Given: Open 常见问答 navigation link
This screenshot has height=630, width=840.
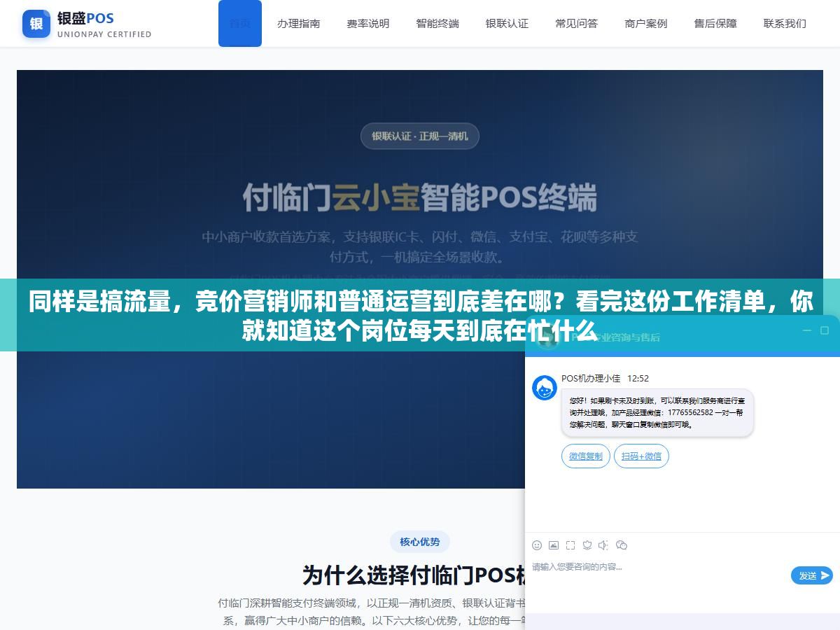Looking at the screenshot, I should 577,23.
